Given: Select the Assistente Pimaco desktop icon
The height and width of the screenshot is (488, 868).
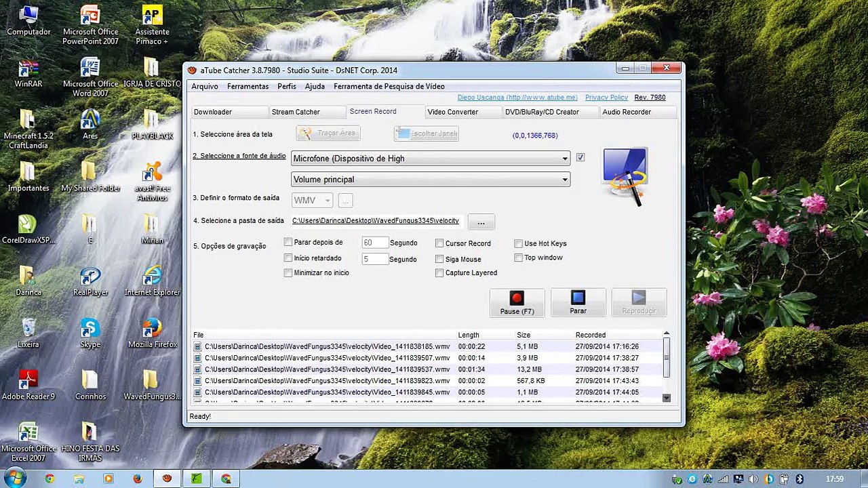Looking at the screenshot, I should pyautogui.click(x=152, y=24).
